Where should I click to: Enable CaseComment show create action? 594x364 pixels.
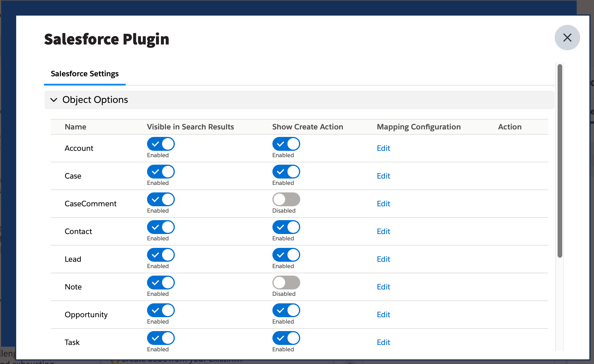[x=286, y=199]
